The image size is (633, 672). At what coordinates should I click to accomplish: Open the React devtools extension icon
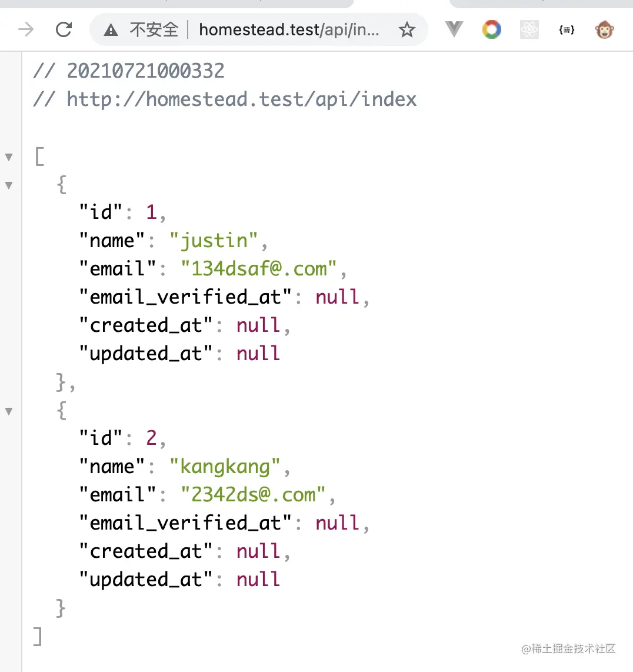[x=529, y=29]
